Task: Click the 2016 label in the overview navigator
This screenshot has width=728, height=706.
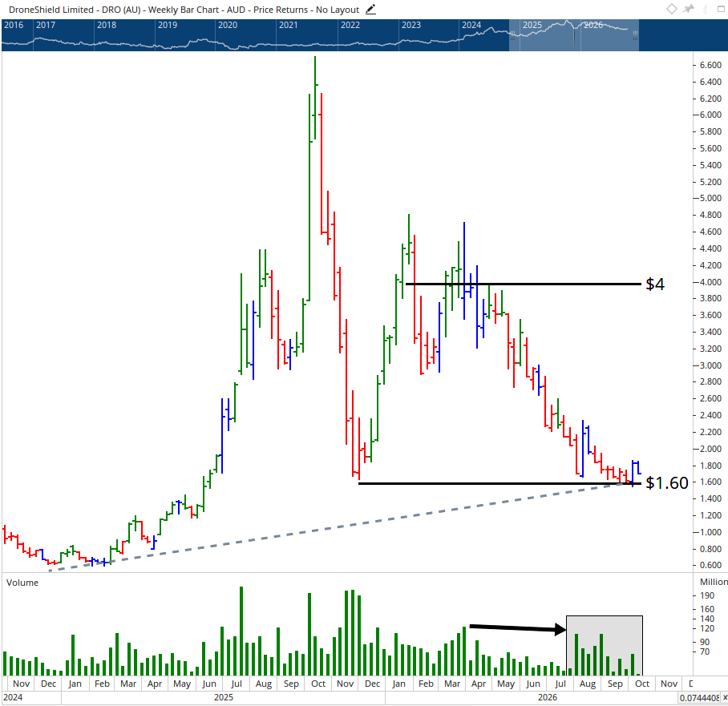Action: (x=14, y=25)
